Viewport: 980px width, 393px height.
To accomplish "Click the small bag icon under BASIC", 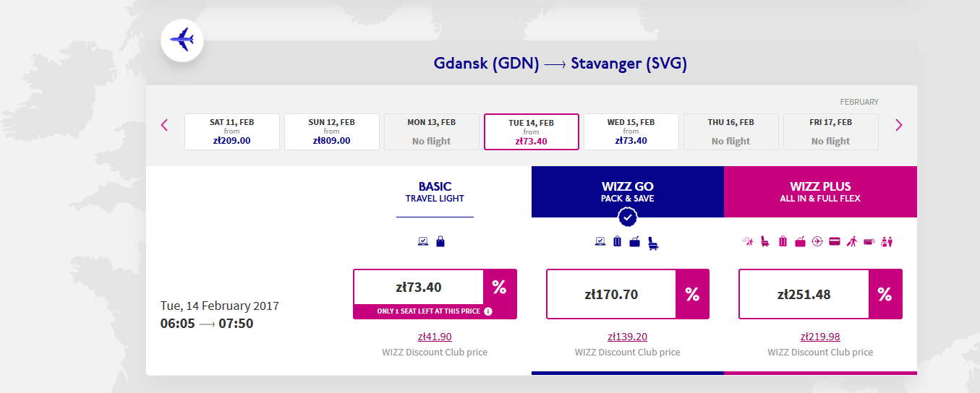I will tap(440, 241).
